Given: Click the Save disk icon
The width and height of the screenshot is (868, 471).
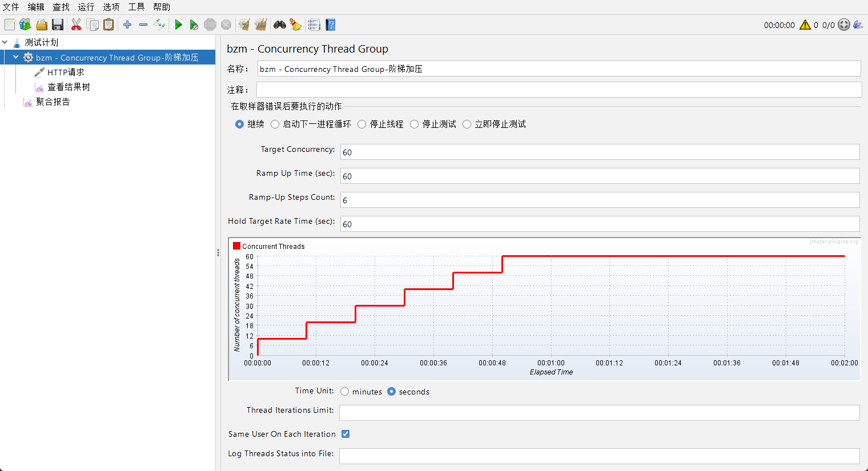Looking at the screenshot, I should pos(58,25).
